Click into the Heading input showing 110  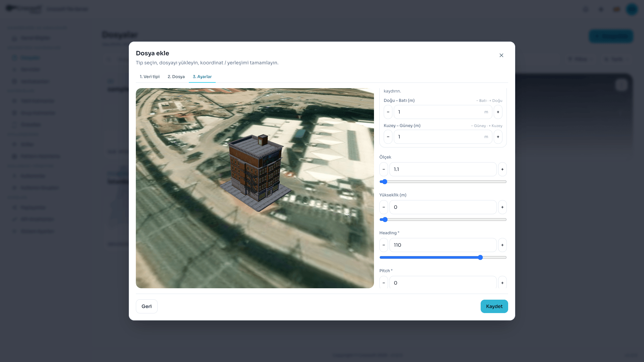pos(443,245)
